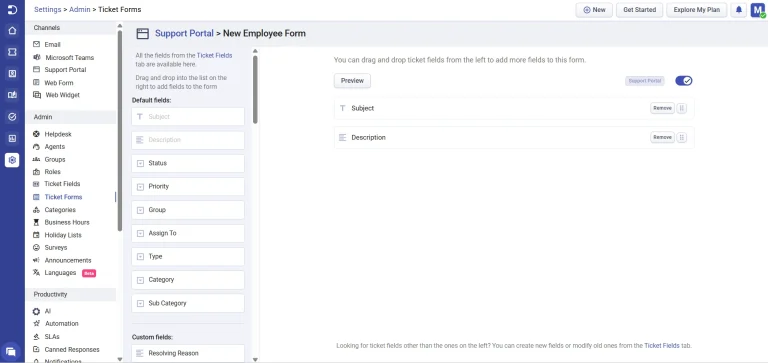Open the Knowledge Base icon in left rail
This screenshot has height=363, width=768.
tap(12, 95)
